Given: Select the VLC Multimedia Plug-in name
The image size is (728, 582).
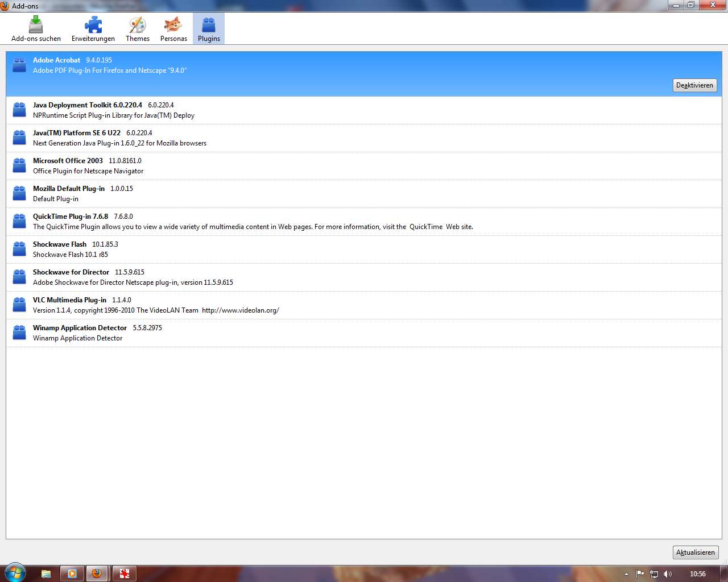Looking at the screenshot, I should click(x=69, y=300).
